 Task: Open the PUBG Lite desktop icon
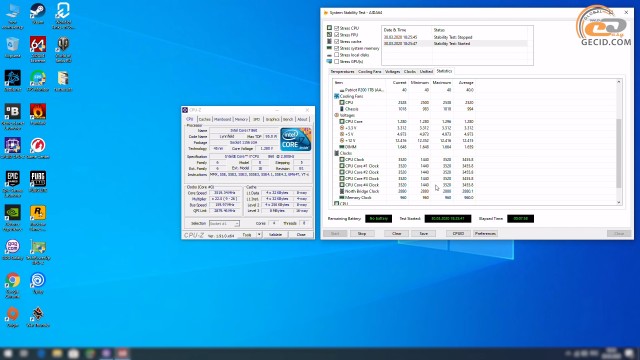point(38,182)
